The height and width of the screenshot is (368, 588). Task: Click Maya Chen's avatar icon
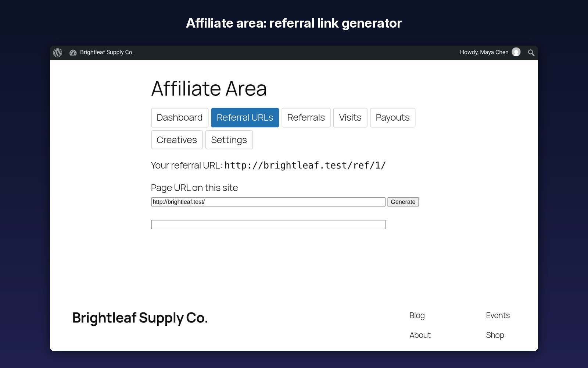(x=516, y=52)
